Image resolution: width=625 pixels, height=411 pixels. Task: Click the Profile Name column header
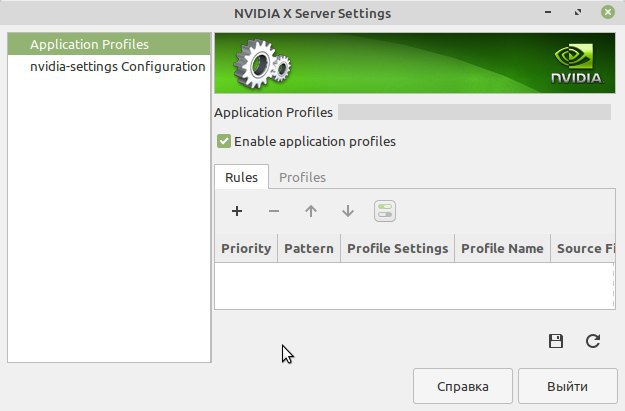click(502, 248)
